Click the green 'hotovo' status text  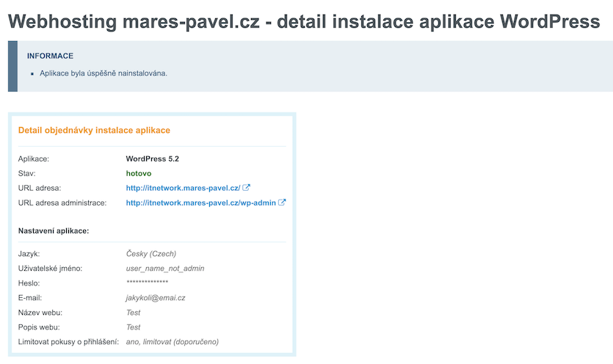click(x=139, y=173)
